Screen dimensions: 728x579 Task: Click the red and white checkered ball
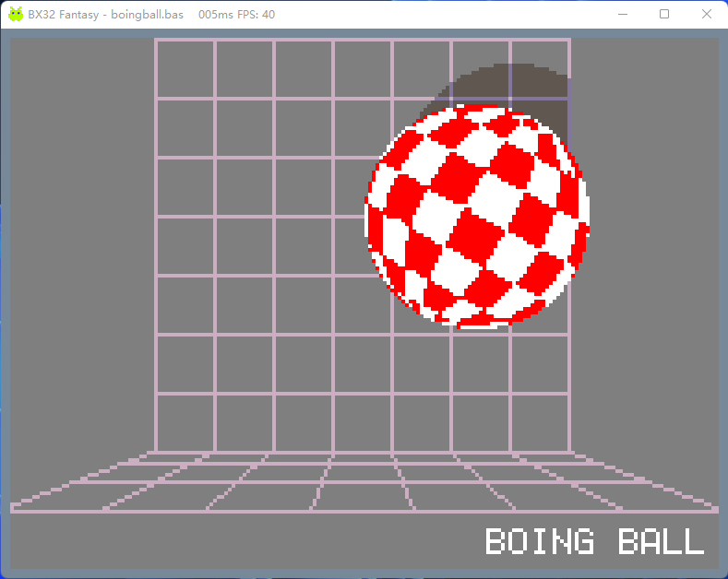click(x=477, y=217)
